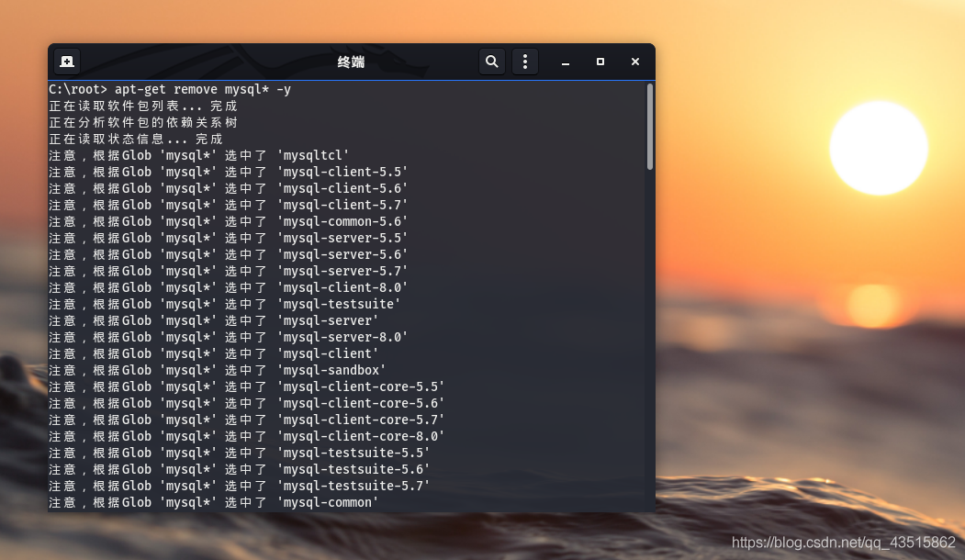Click the text 'mysql-testsuite-5.7'
Viewport: 965px width, 560px height.
point(353,487)
